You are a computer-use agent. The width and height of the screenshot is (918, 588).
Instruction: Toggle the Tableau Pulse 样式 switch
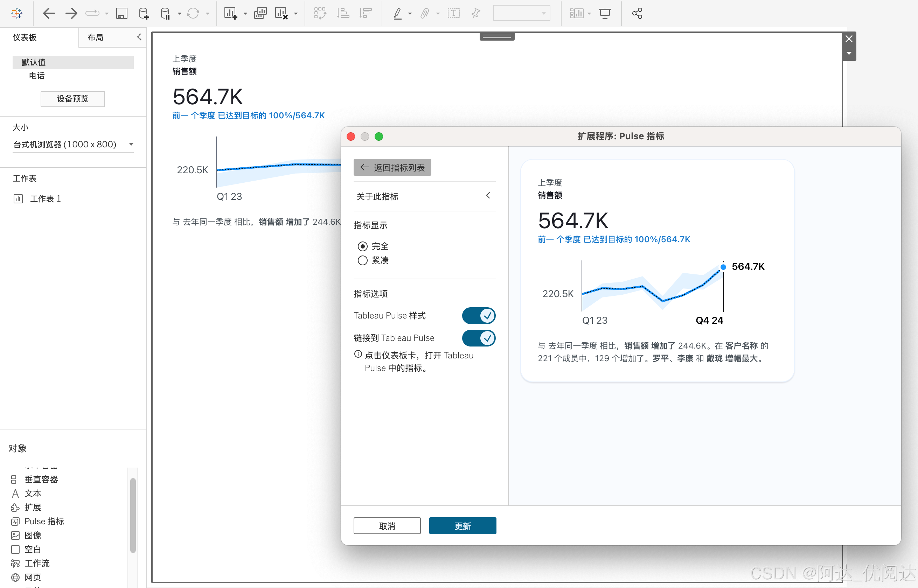[479, 316]
